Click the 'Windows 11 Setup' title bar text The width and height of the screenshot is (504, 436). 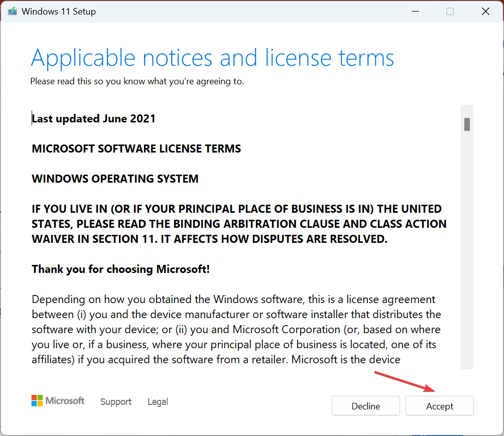(59, 11)
